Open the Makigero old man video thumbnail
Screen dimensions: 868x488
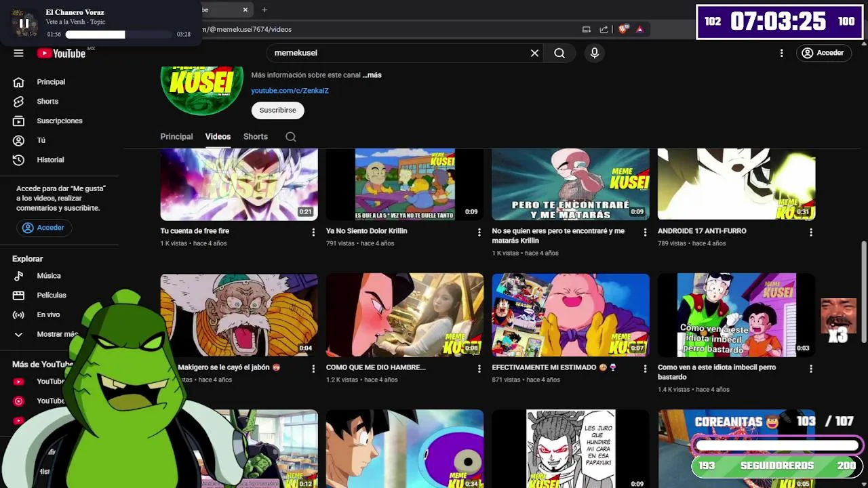click(x=239, y=315)
